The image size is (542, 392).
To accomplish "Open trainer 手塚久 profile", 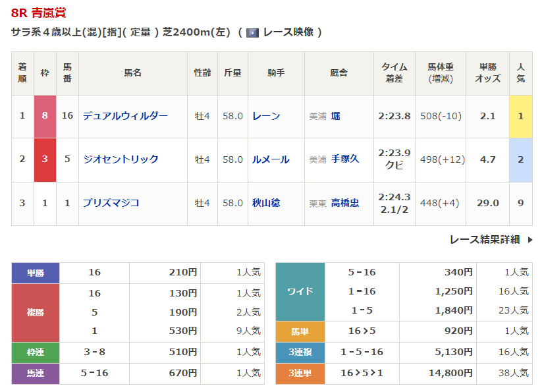I will (x=345, y=159).
